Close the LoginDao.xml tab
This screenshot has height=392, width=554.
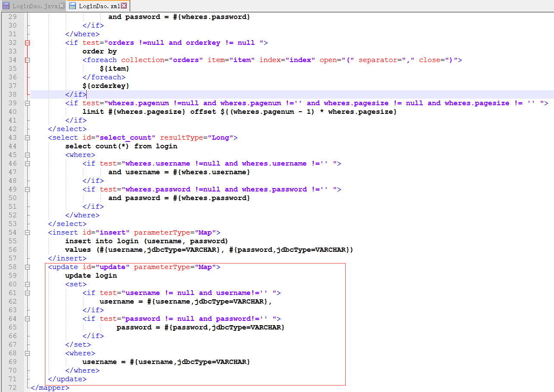tap(124, 6)
